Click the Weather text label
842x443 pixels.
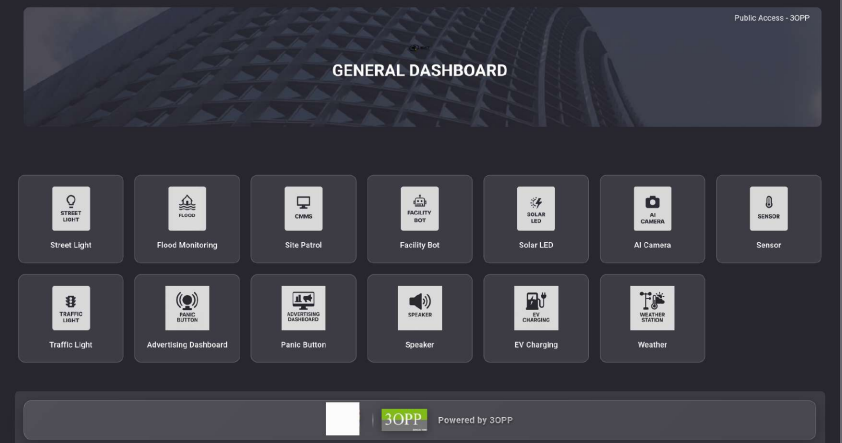[x=652, y=345]
